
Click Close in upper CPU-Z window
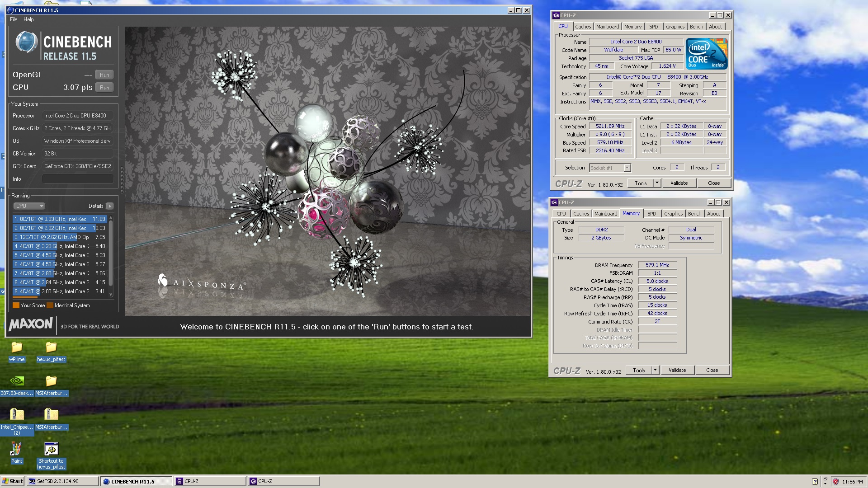pos(714,183)
